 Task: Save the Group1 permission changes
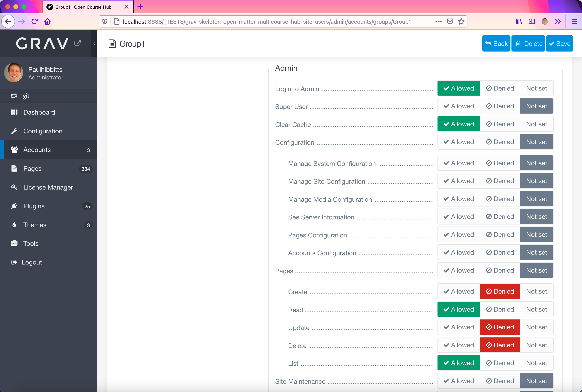point(560,43)
